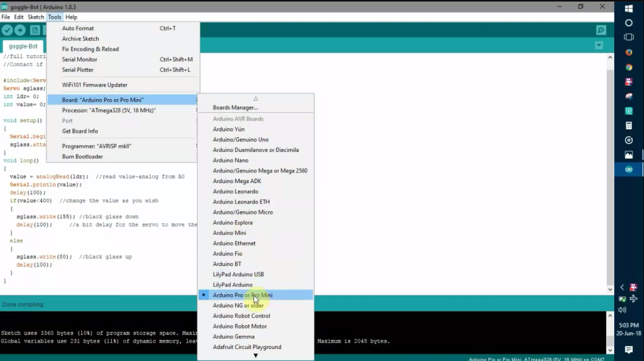Expand the Board submenu entry
This screenshot has width=644, height=361.
[x=123, y=100]
